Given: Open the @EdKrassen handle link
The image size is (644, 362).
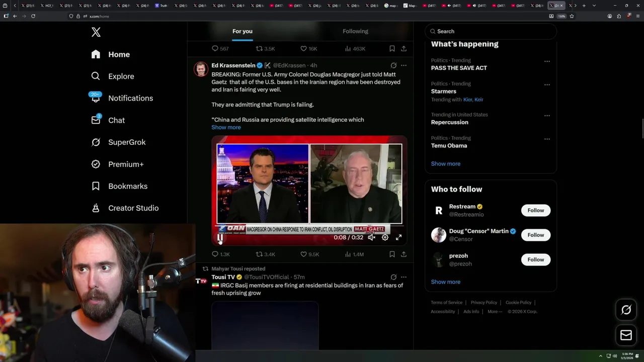Looking at the screenshot, I should (289, 65).
